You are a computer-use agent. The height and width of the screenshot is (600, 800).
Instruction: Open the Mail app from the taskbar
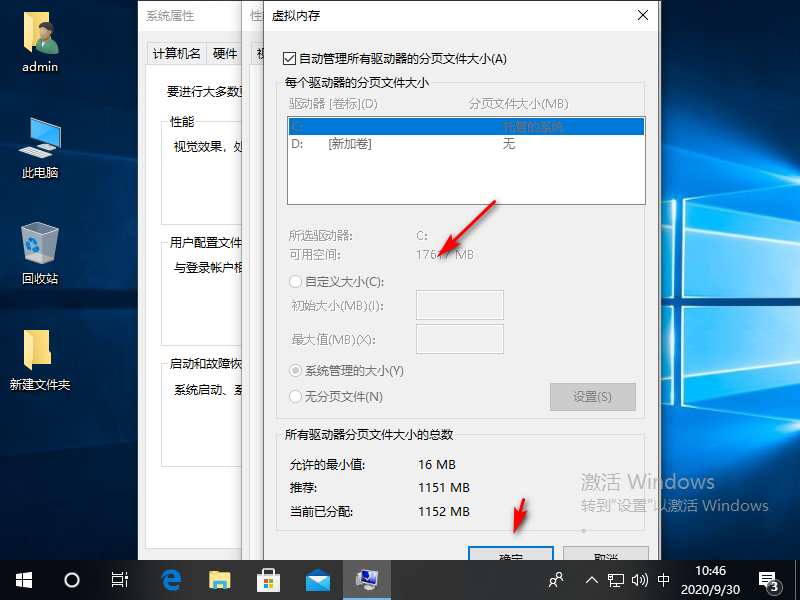point(319,579)
